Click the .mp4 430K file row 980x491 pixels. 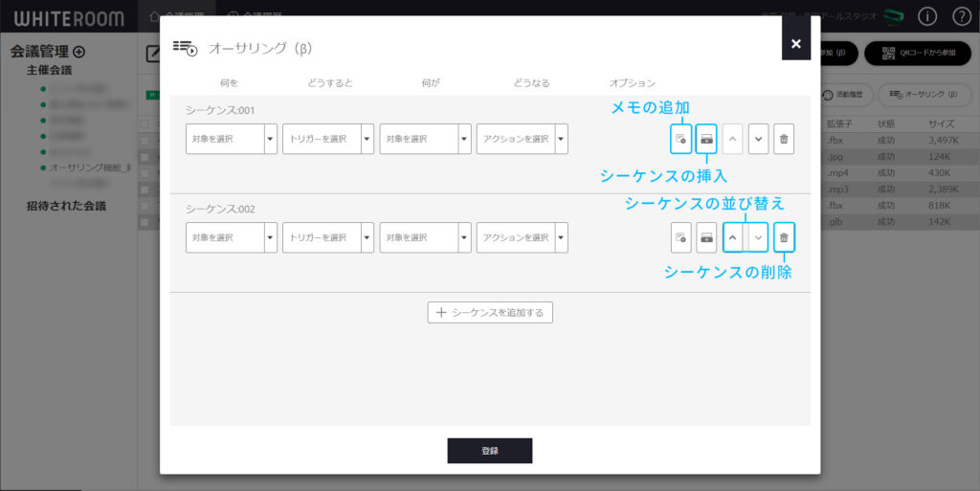pyautogui.click(x=900, y=173)
